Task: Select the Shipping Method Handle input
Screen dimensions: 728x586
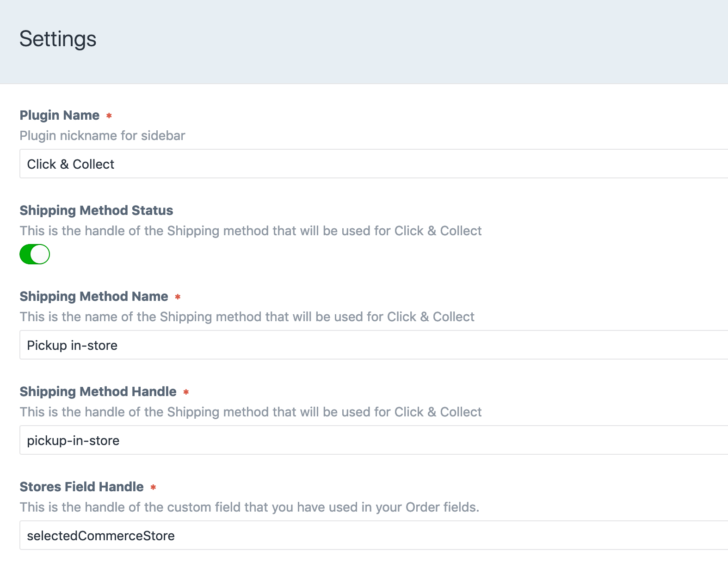Action: 374,440
